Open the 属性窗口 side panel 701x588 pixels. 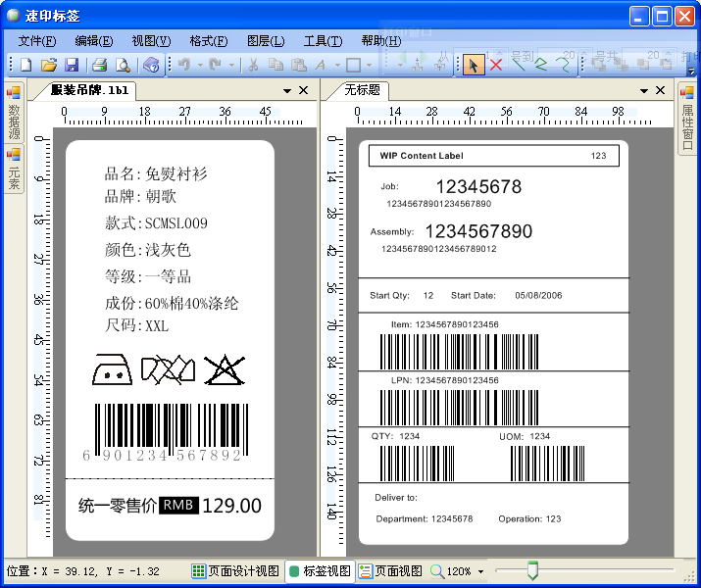(687, 119)
